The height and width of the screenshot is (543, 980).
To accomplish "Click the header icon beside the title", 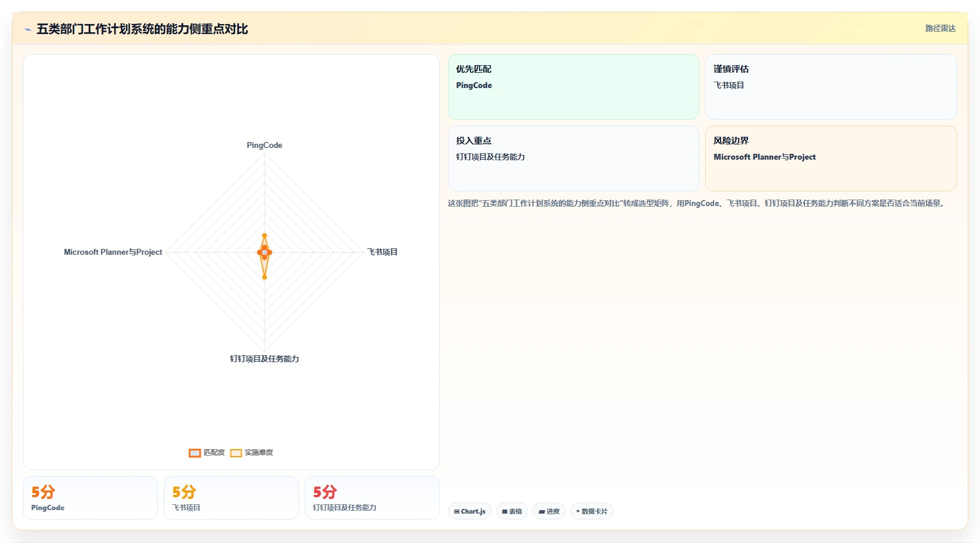I will pyautogui.click(x=28, y=29).
